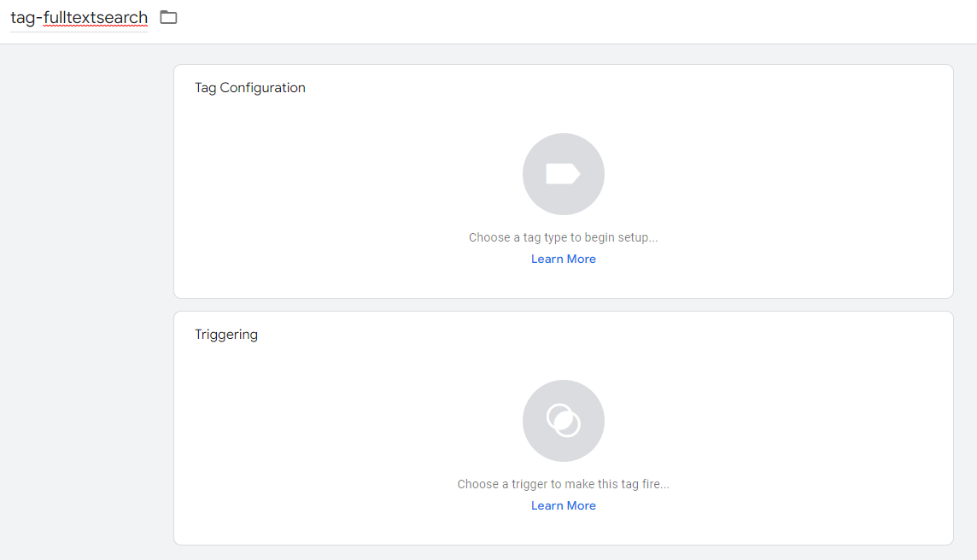Click gray margin right of Triggering card

pyautogui.click(x=965, y=427)
